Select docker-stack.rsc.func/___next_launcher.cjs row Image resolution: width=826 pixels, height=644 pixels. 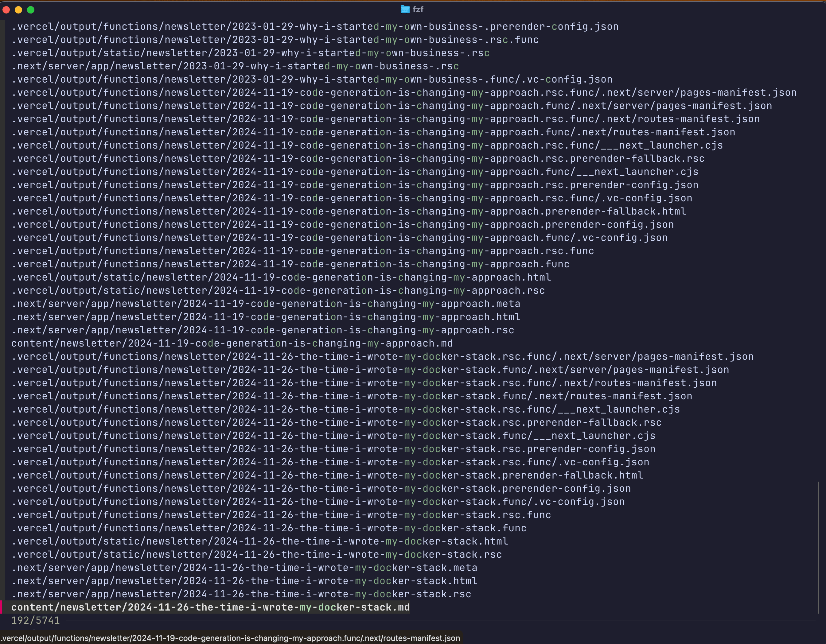coord(346,409)
